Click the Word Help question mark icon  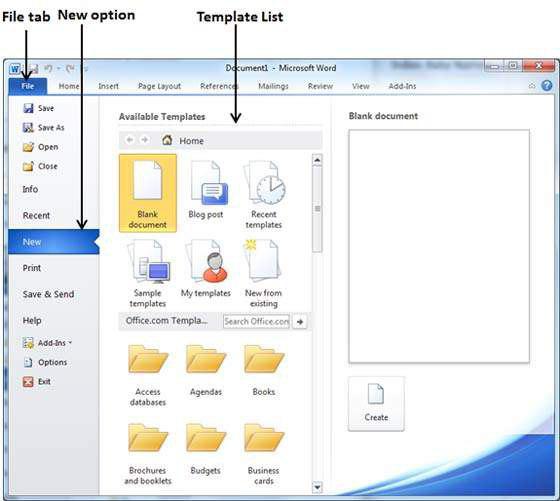pyautogui.click(x=547, y=86)
